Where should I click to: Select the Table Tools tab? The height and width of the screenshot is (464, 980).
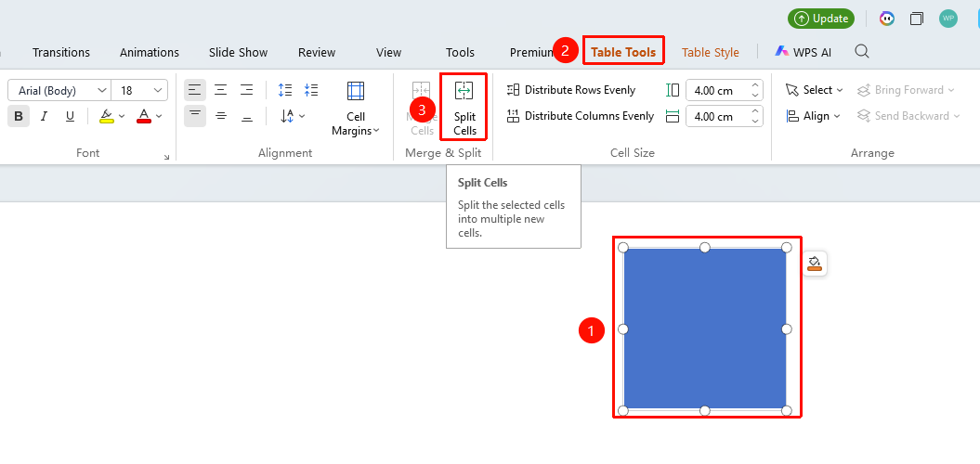coord(623,53)
